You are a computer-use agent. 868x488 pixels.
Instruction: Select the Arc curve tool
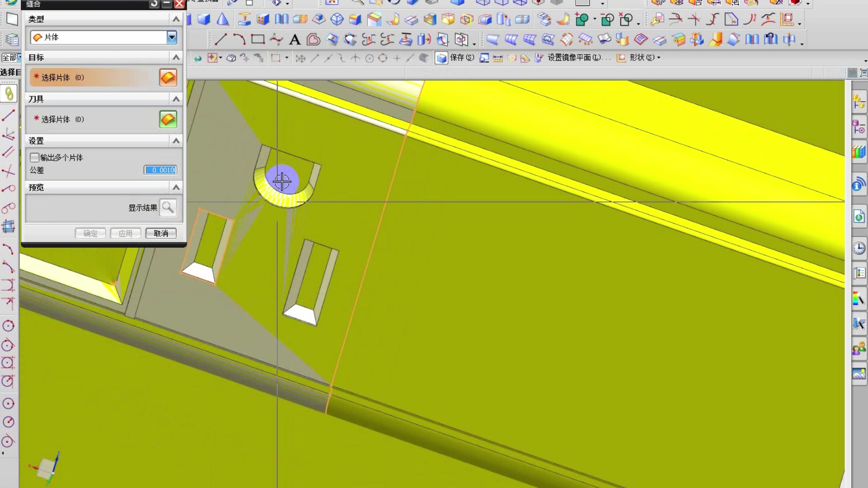click(239, 40)
